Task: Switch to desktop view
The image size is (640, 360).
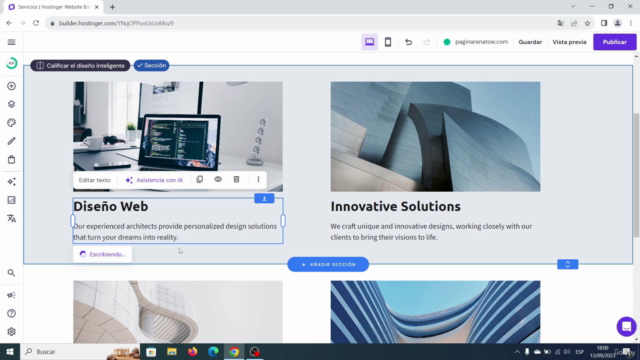Action: [x=369, y=42]
